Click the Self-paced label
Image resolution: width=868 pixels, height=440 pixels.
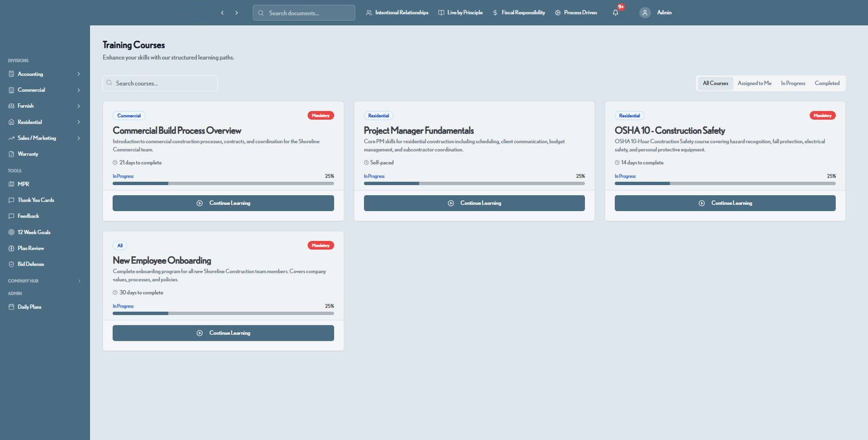coord(382,163)
